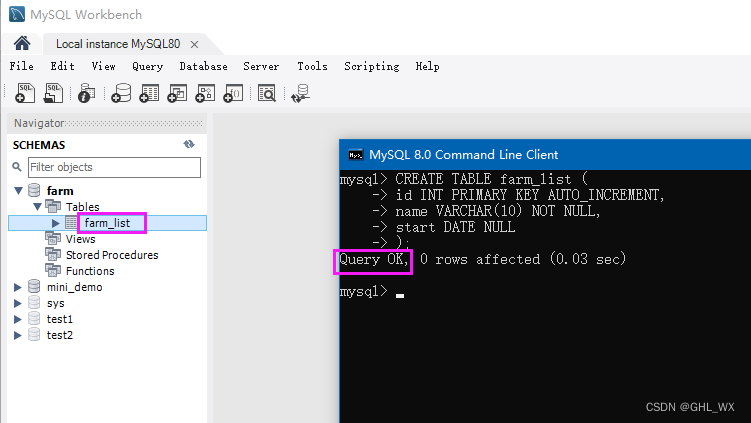Open the Edit menu
The image size is (751, 423).
[63, 66]
